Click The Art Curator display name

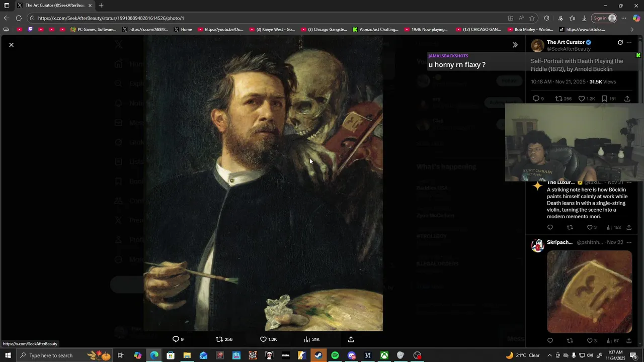566,42
